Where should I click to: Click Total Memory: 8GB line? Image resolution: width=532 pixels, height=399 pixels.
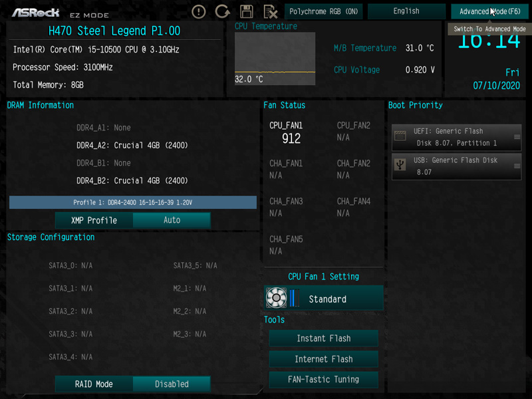(48, 85)
